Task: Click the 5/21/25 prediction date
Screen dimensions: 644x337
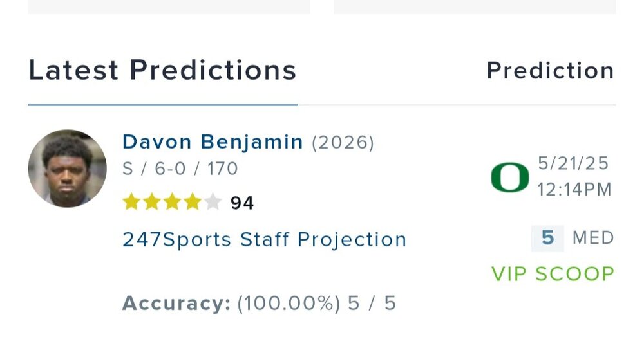Action: (x=573, y=163)
